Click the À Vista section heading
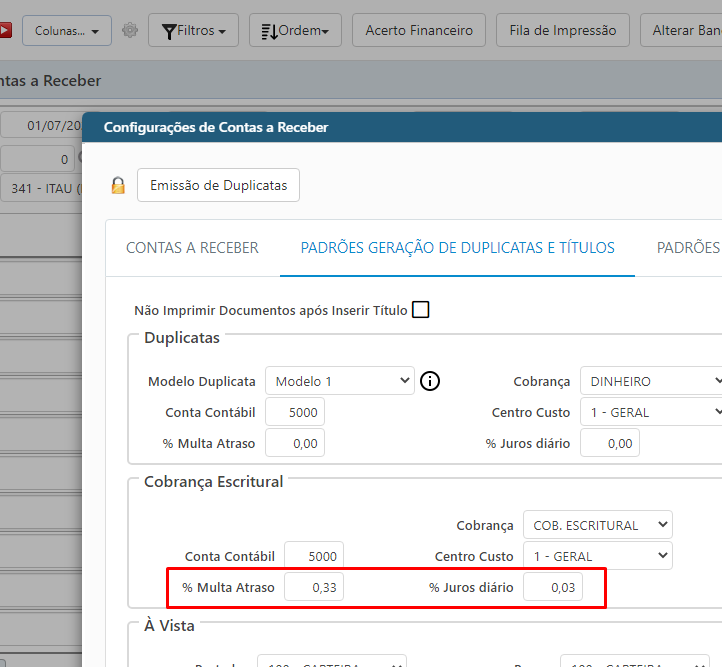Image resolution: width=722 pixels, height=667 pixels. point(169,626)
